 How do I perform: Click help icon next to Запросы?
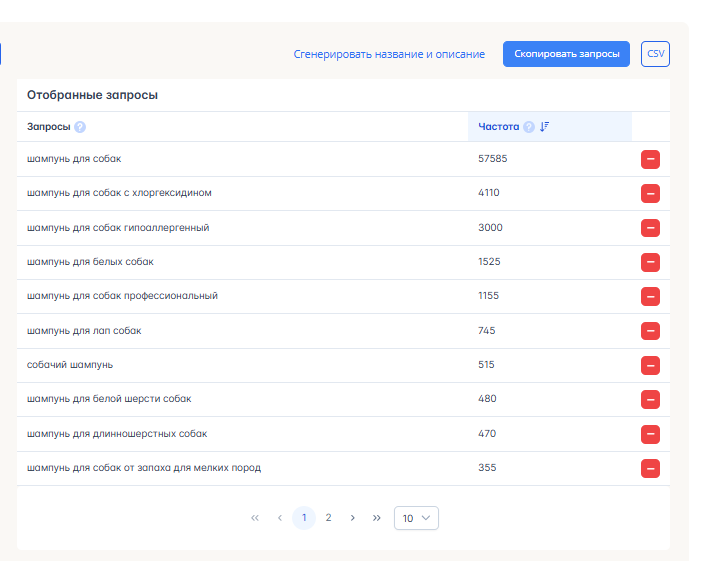pos(80,127)
